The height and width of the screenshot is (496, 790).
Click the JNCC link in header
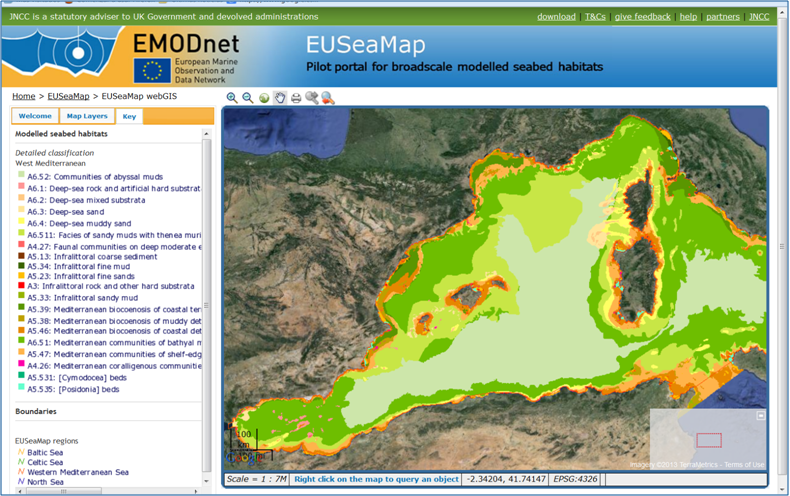tap(759, 17)
